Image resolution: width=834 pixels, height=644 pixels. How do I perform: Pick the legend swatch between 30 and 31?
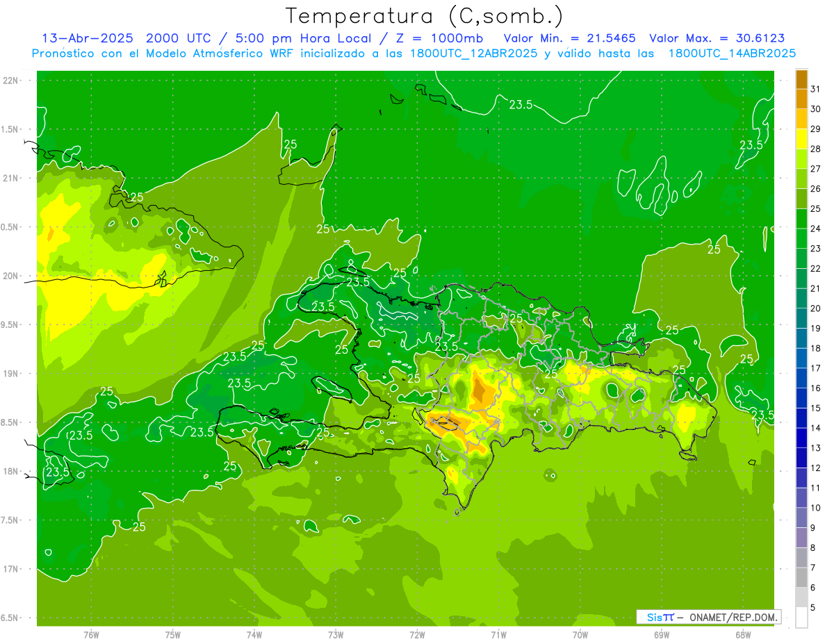(801, 99)
